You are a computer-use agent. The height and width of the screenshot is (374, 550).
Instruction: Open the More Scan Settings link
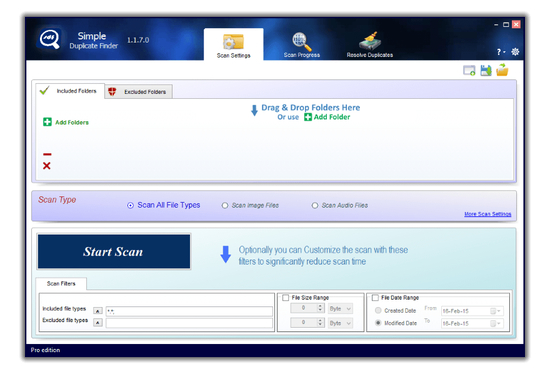488,214
